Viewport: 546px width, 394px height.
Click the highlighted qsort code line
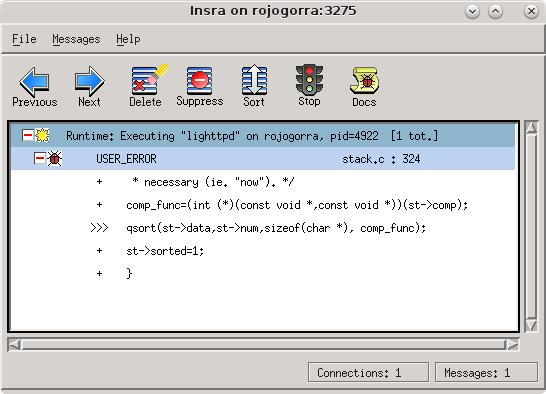pyautogui.click(x=276, y=228)
